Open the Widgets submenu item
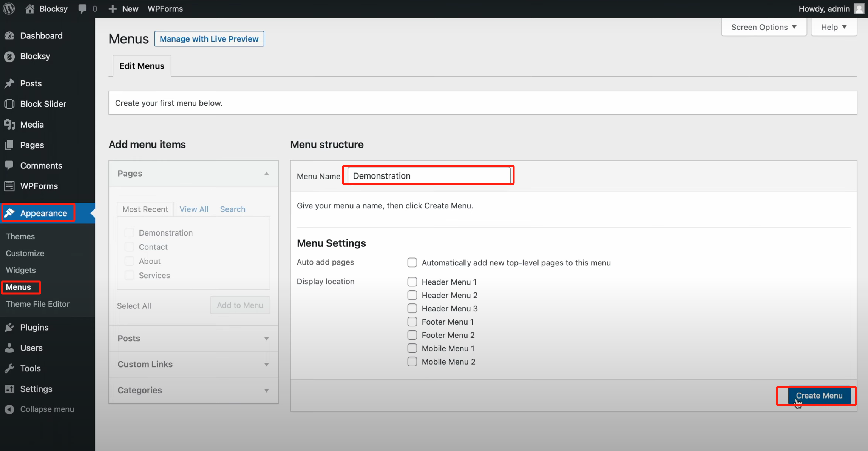This screenshot has width=868, height=451. pyautogui.click(x=21, y=270)
